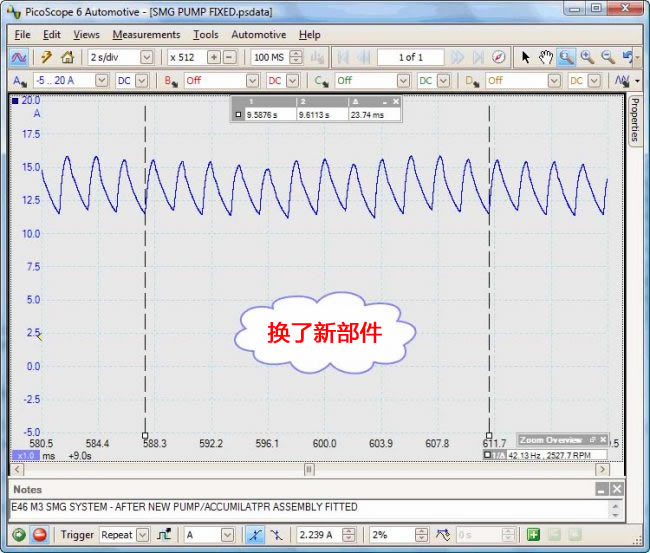Screen dimensions: 650x553
Task: Click the Properties side panel tab
Action: (x=634, y=120)
